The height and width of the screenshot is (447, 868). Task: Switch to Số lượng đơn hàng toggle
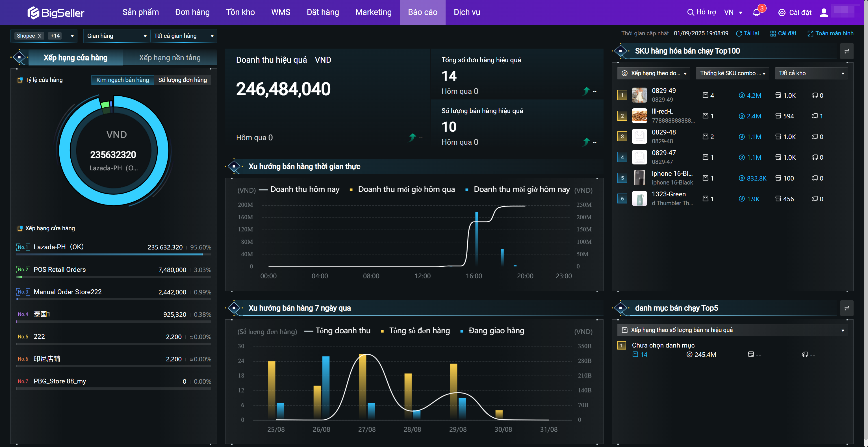182,80
